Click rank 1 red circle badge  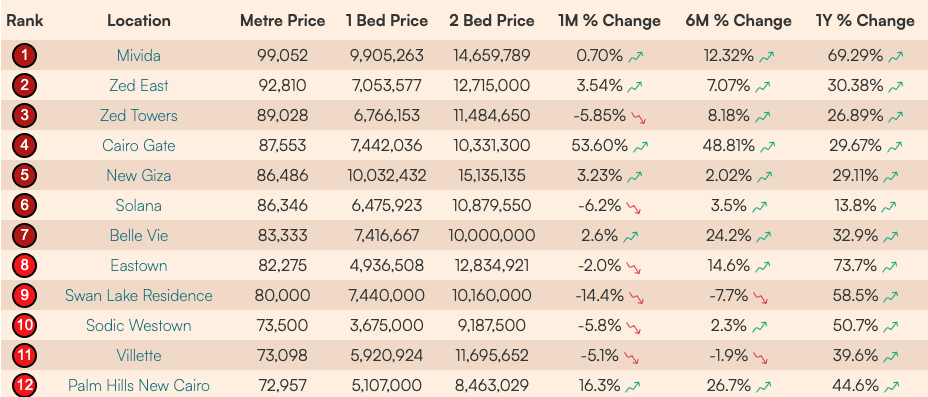click(24, 56)
